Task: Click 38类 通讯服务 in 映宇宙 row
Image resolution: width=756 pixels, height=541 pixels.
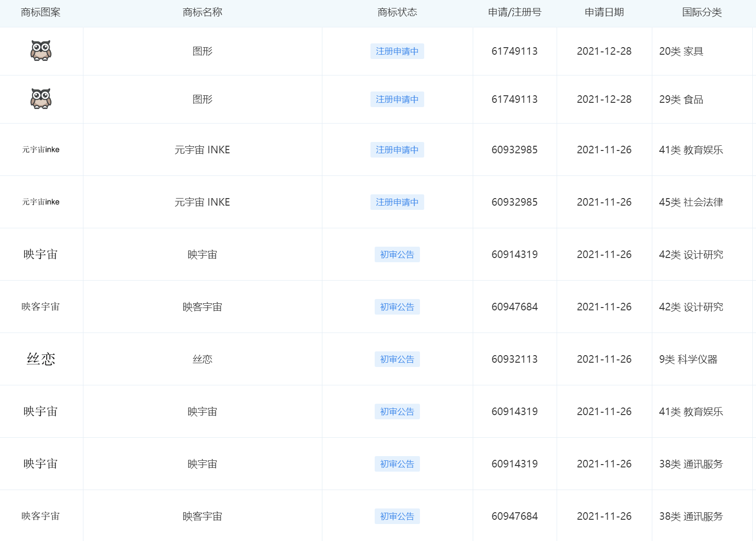Action: [691, 464]
